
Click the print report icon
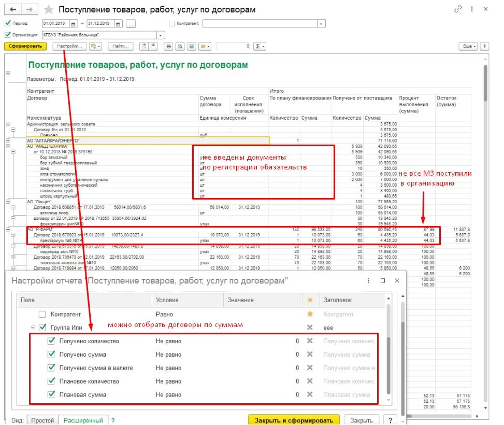click(168, 46)
